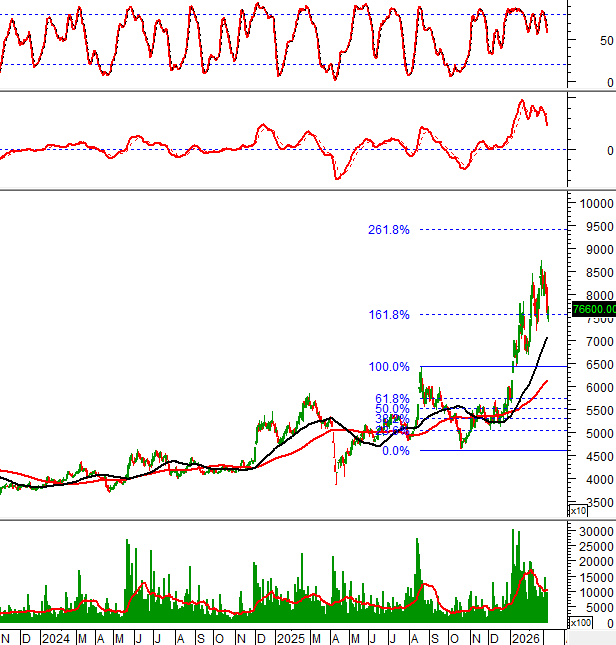Viewport: 616px width, 645px height.
Task: Select the 30000 volume axis label
Action: pos(594,531)
